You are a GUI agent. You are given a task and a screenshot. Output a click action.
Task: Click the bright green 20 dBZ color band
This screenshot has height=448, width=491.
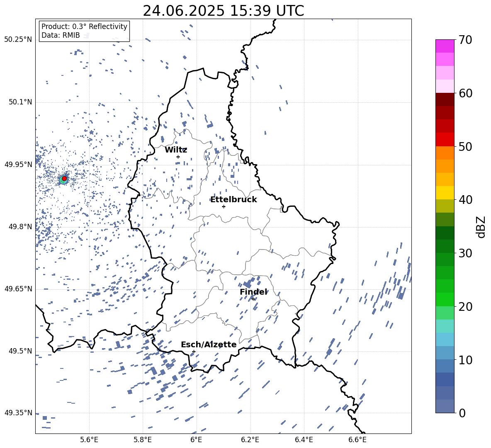(x=445, y=299)
